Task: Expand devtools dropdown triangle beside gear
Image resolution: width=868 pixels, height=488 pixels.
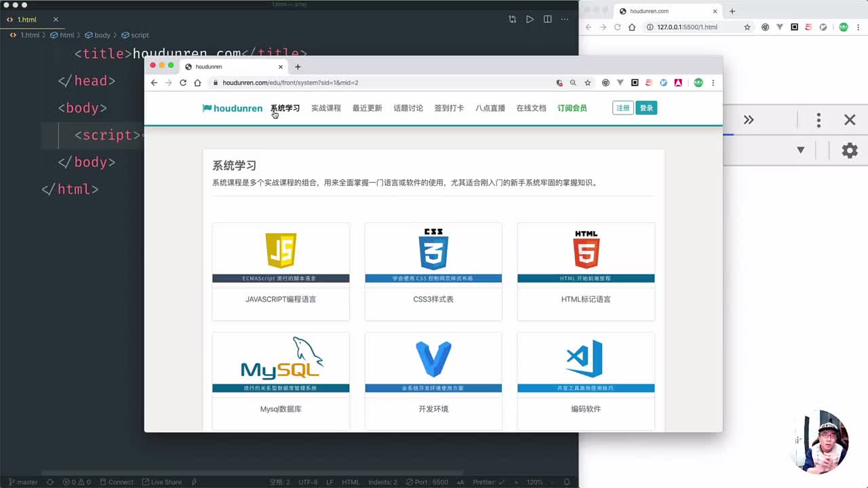Action: 801,150
